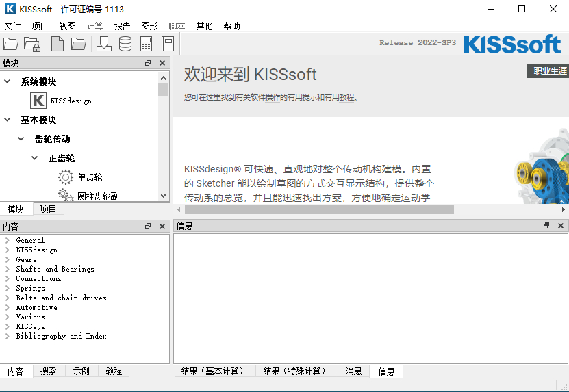This screenshot has height=392, width=569.
Task: Expand the KISSsys content node
Action: click(x=8, y=326)
